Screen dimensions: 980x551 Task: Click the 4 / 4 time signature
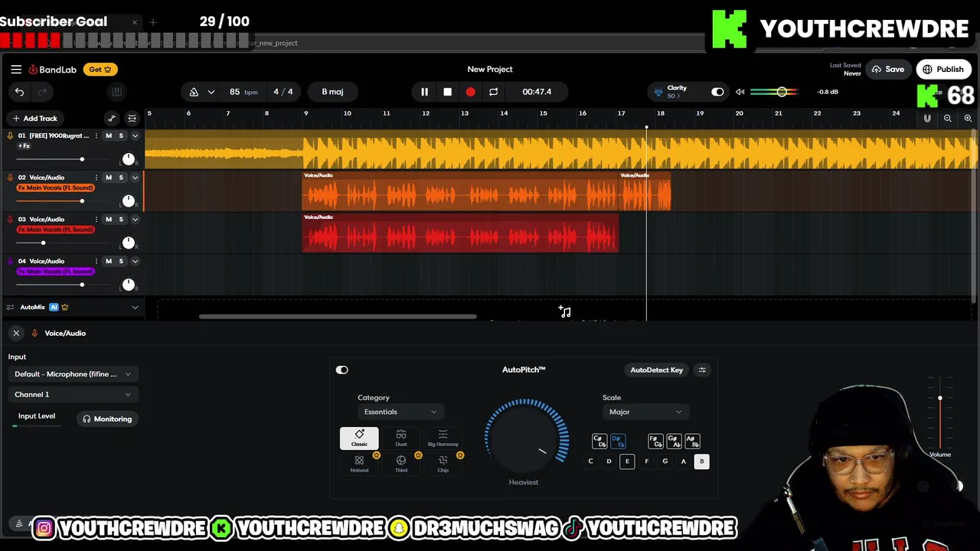pos(283,92)
